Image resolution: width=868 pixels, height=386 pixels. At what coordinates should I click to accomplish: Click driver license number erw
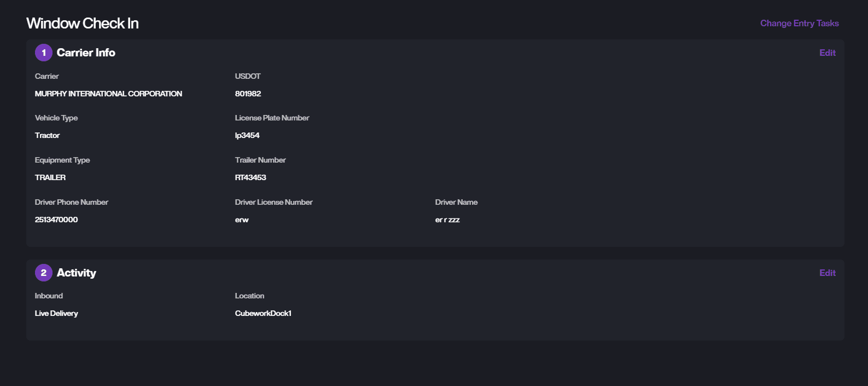(242, 220)
